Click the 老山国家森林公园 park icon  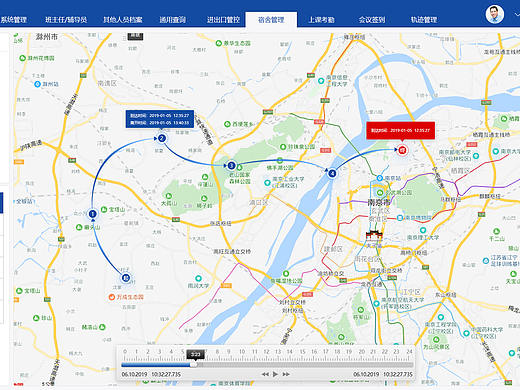tap(239, 168)
